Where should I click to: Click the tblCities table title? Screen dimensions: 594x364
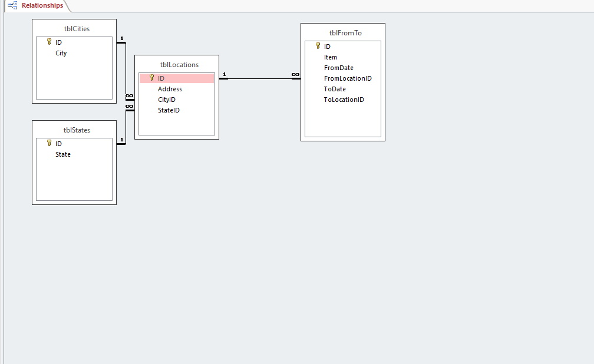[77, 29]
